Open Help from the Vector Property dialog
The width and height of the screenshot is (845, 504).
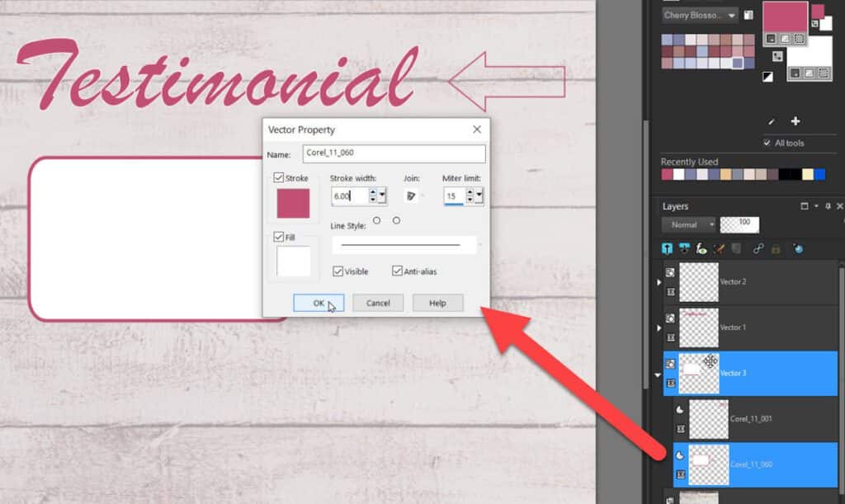coord(437,303)
